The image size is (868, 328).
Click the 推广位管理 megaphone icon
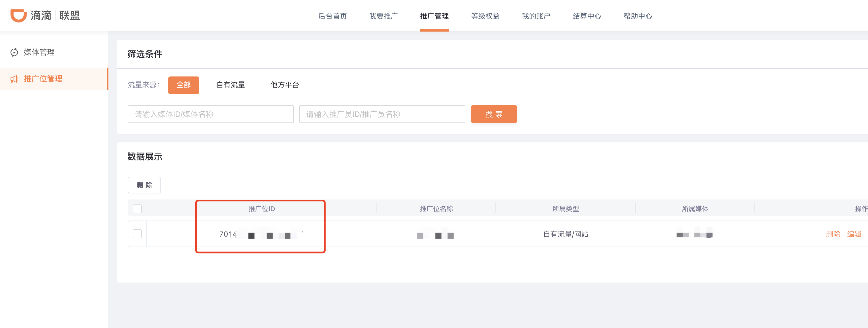pyautogui.click(x=14, y=79)
